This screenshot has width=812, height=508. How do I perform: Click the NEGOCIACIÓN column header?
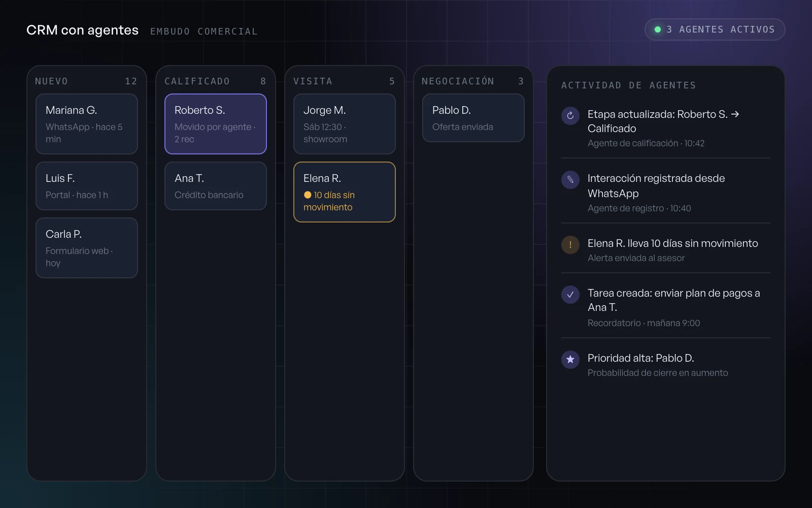(458, 81)
